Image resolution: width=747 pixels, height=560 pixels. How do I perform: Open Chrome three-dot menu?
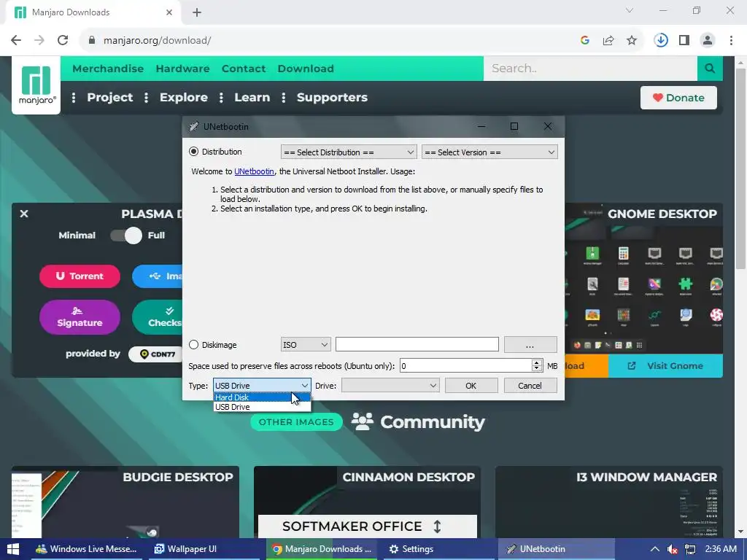coord(731,41)
